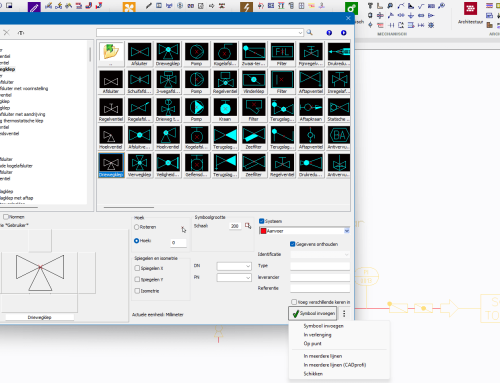Image resolution: width=500 pixels, height=383 pixels.
Task: Choose In meerdere lijnen (CADprofi) entry
Action: (x=335, y=365)
